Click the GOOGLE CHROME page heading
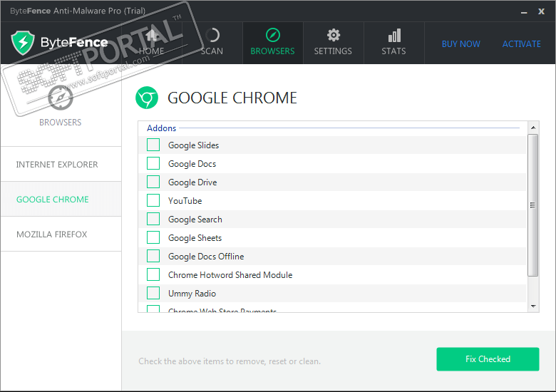Image resolution: width=556 pixels, height=392 pixels. 232,98
